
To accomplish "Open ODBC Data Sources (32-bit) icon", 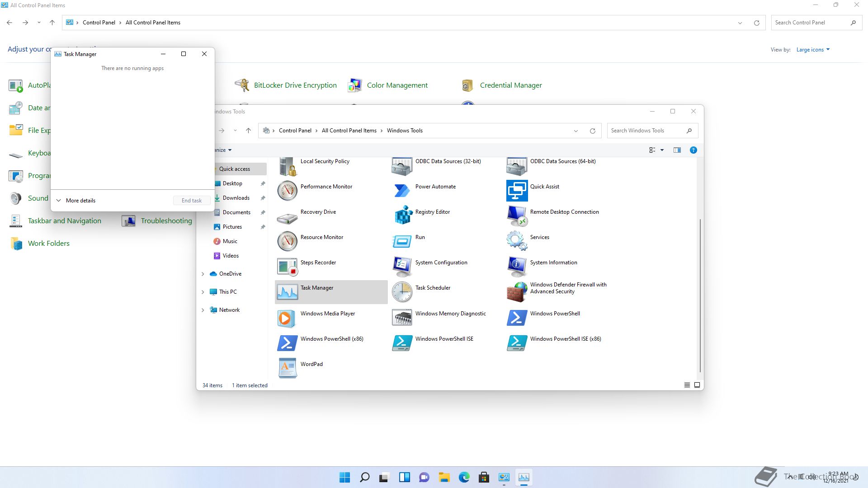I will coord(402,166).
